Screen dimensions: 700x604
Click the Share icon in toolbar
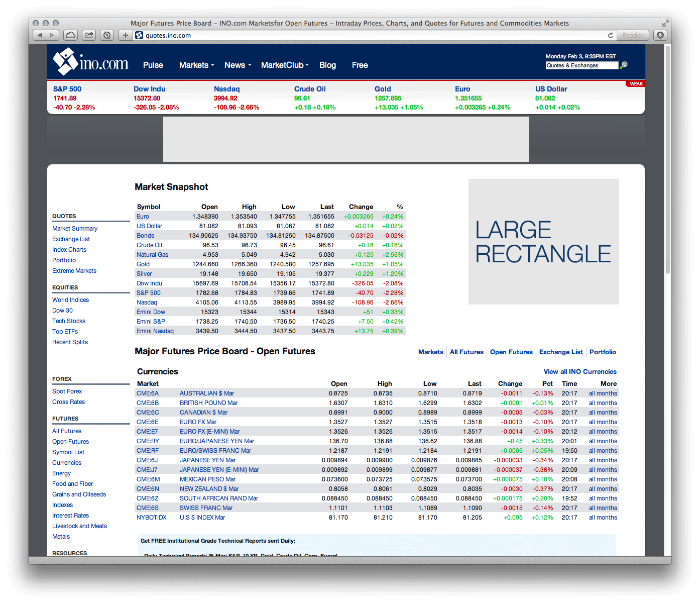(89, 35)
